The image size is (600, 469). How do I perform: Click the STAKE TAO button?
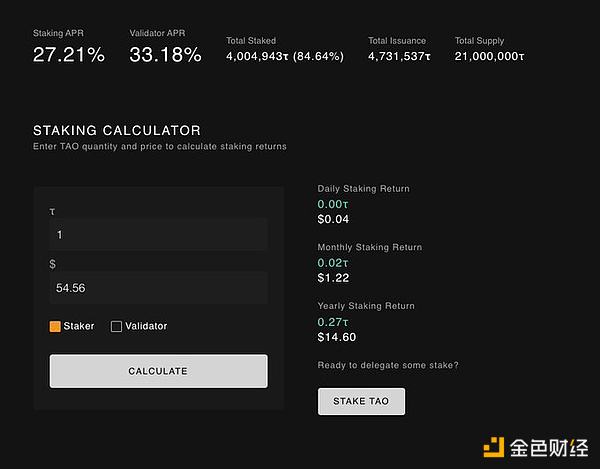pos(361,401)
